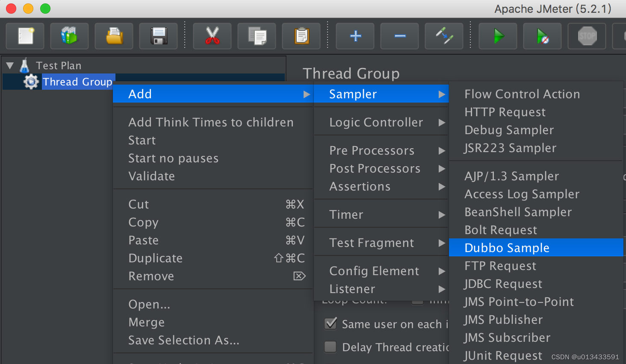The width and height of the screenshot is (626, 364).
Task: Click the Copy toolbar icon
Action: point(257,36)
